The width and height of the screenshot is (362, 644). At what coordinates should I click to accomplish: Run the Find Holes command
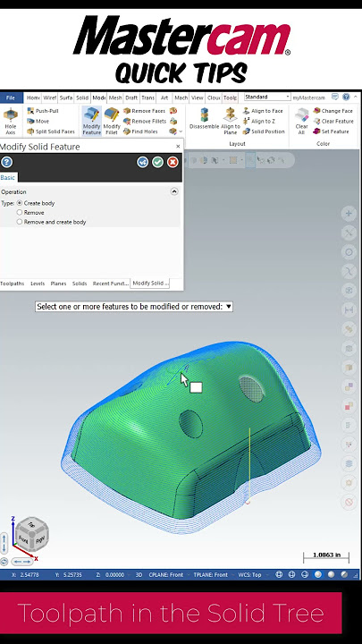[x=140, y=131]
